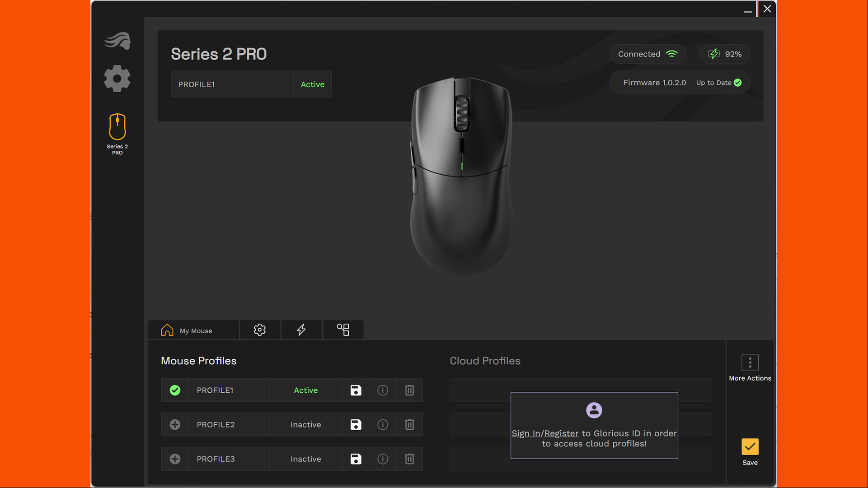The height and width of the screenshot is (488, 868).
Task: Open the My Mouse home tab
Action: click(193, 330)
